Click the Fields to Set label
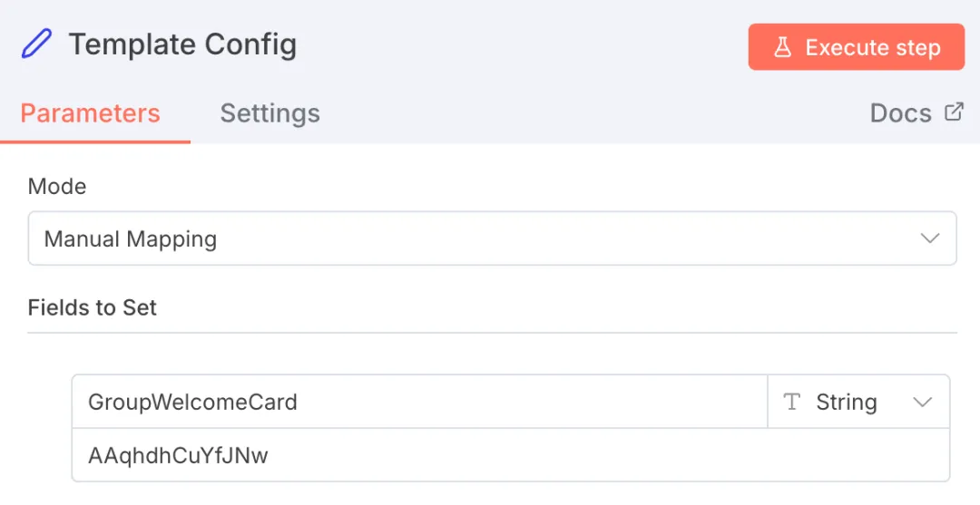 point(93,307)
